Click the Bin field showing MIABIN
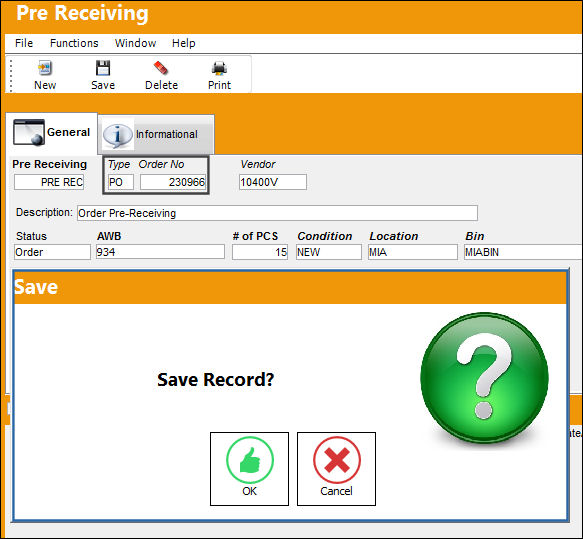The width and height of the screenshot is (583, 539). 523,252
